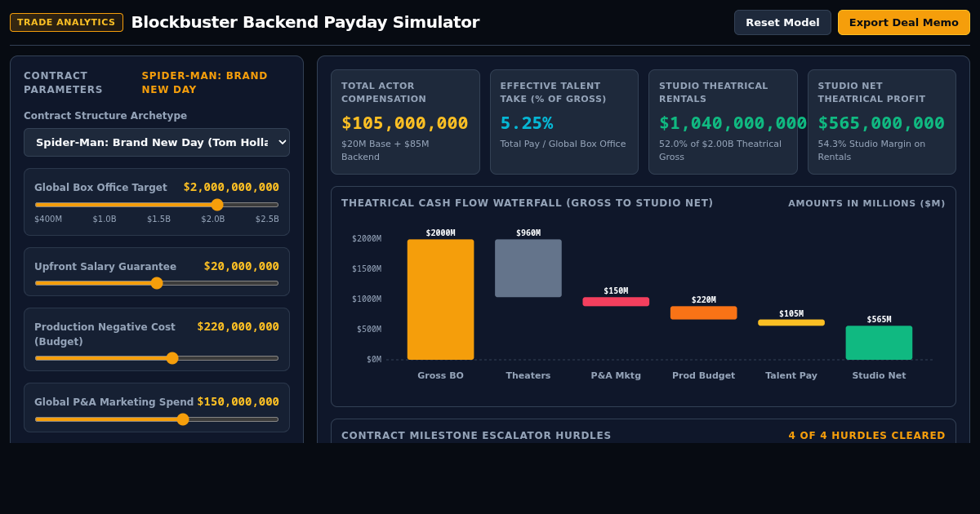Click the Studio Net bar in chart
Viewport: 980px width, 514px height.
879,343
